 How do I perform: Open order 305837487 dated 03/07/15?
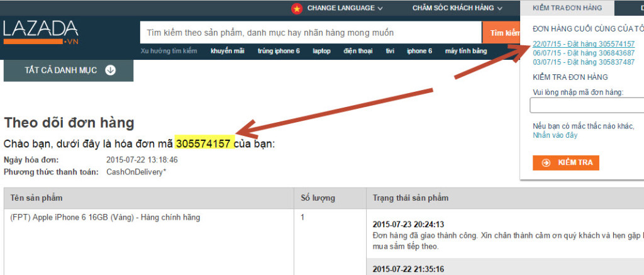(x=584, y=62)
